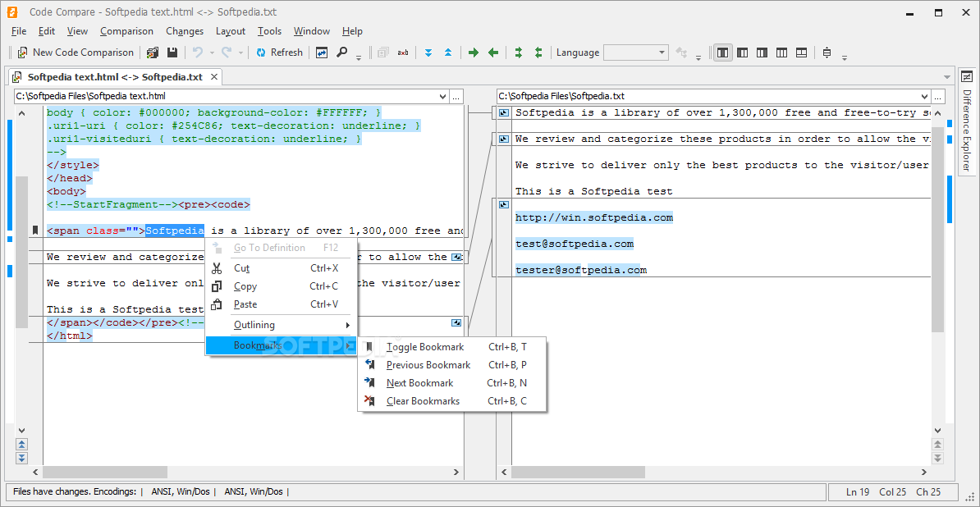Open the Layout menu

click(231, 31)
